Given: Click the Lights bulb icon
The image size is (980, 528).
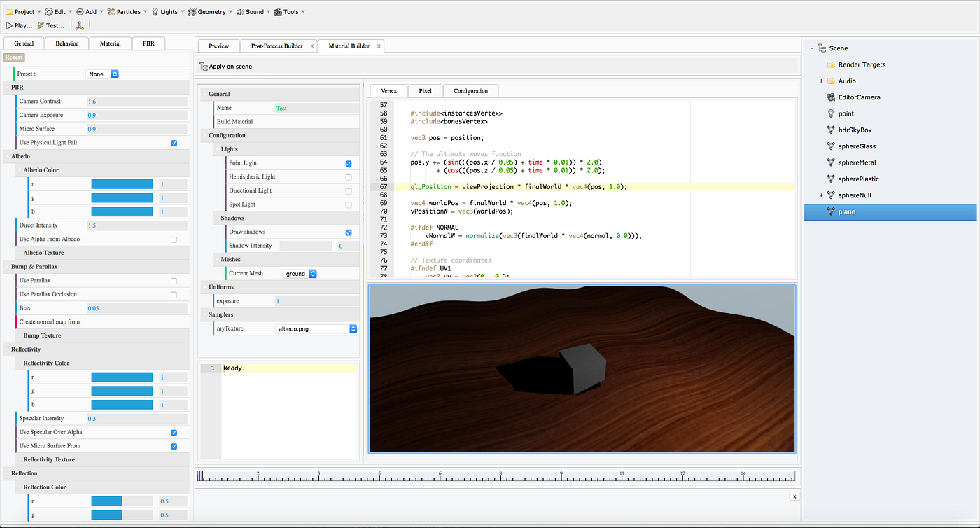Looking at the screenshot, I should (155, 11).
